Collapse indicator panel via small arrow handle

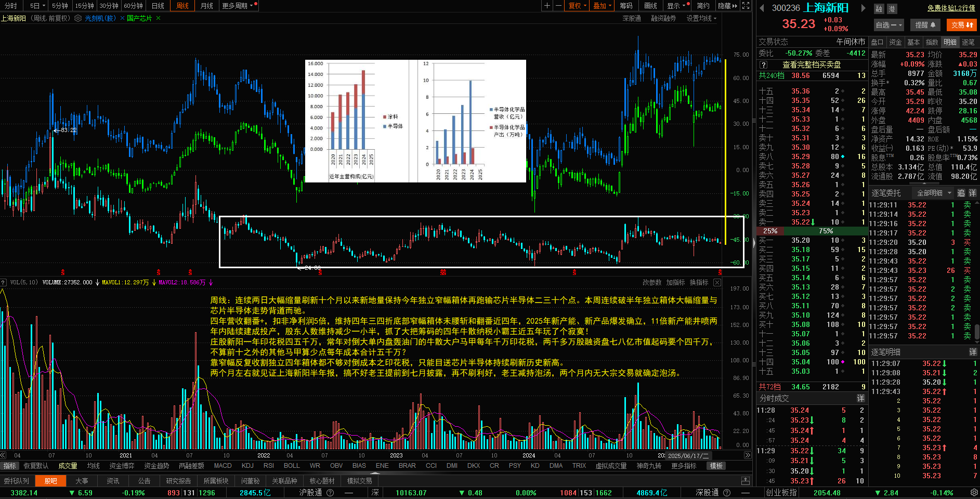(375, 473)
